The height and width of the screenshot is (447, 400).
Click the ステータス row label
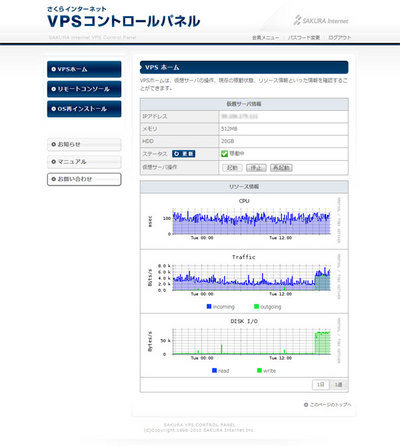click(155, 154)
